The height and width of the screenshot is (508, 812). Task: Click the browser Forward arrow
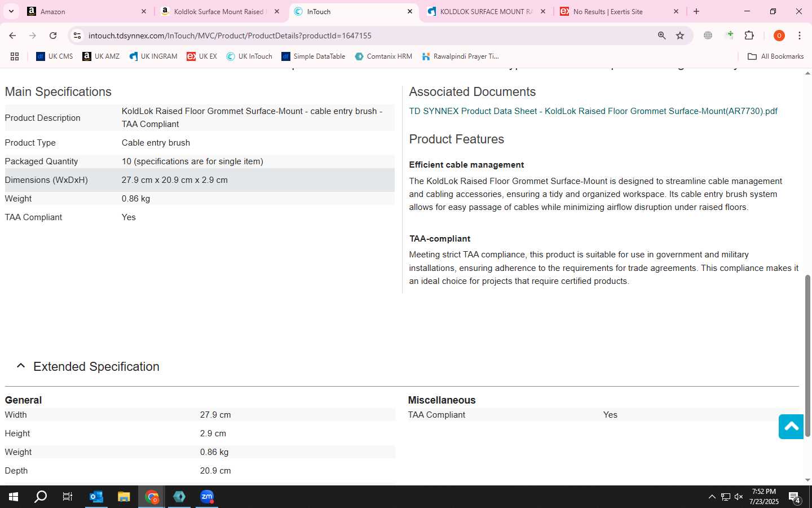pyautogui.click(x=33, y=36)
